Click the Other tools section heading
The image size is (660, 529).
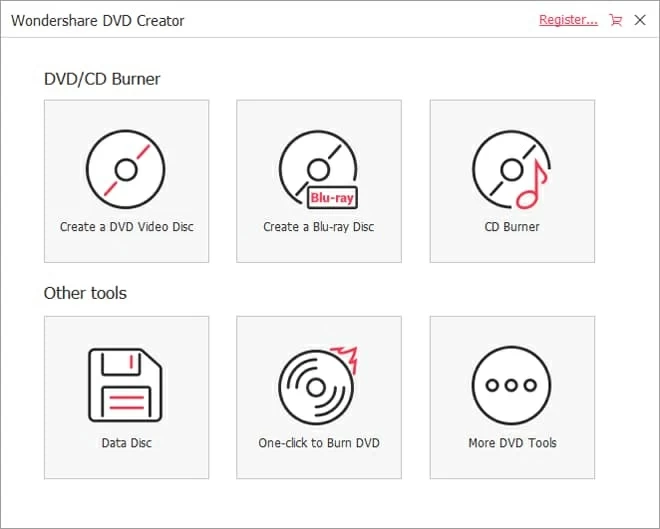click(x=85, y=293)
